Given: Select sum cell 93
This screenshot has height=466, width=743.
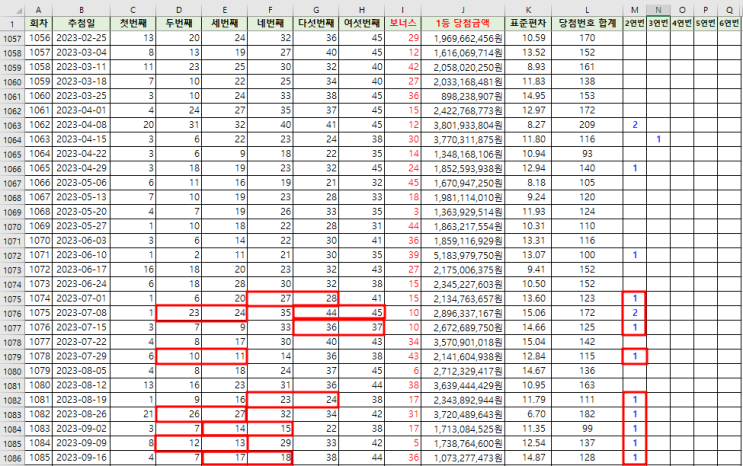Looking at the screenshot, I should (x=587, y=154).
